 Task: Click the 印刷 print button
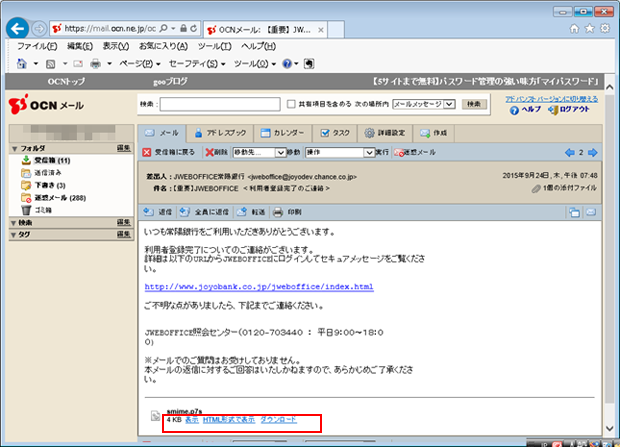click(x=287, y=212)
